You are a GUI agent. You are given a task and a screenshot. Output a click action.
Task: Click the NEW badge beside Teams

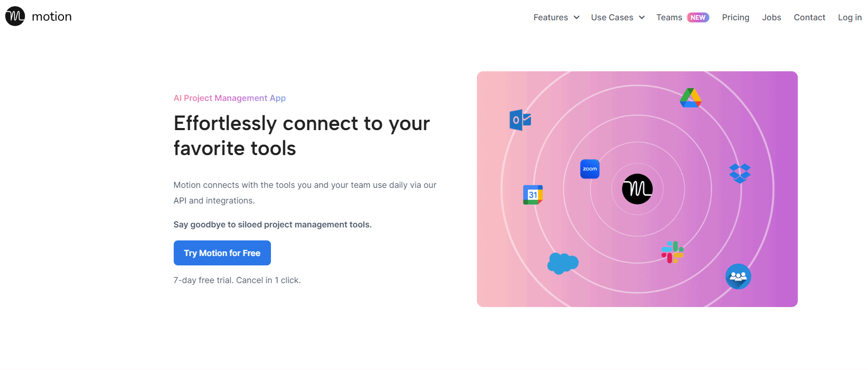coord(698,18)
